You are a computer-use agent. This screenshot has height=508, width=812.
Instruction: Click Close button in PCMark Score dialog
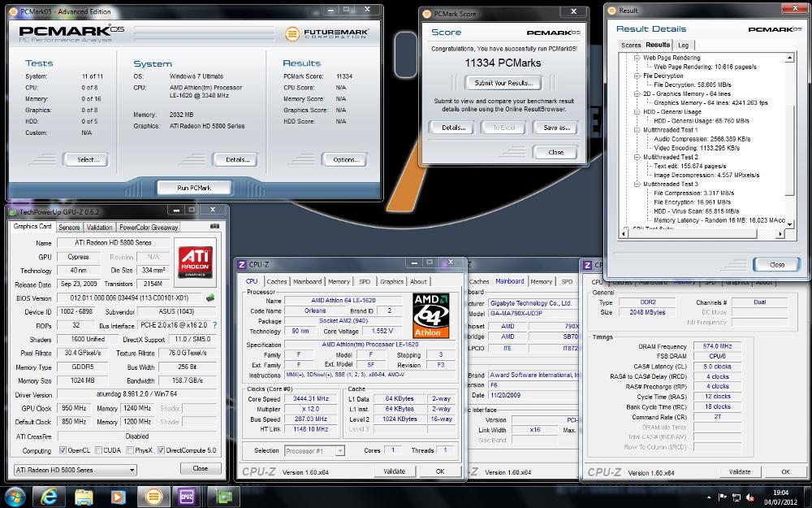point(555,152)
